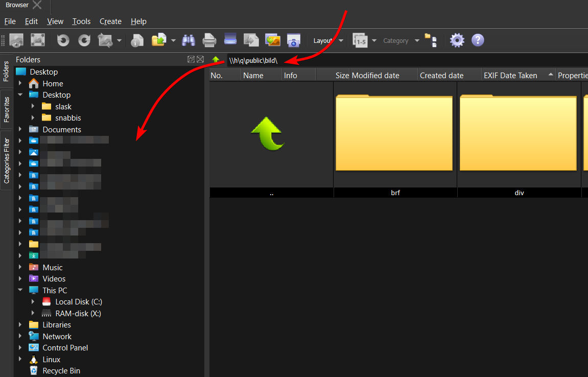The image size is (588, 377).
Task: Click the printer icon in toolbar
Action: (209, 40)
